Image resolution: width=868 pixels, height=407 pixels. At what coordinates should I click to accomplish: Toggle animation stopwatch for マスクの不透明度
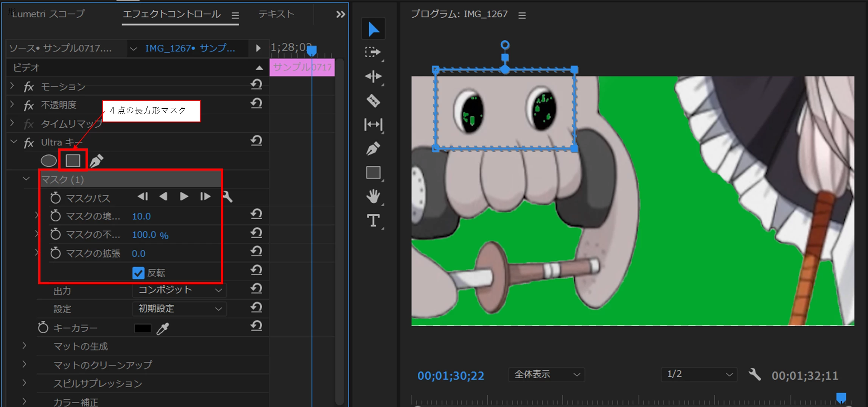(56, 234)
